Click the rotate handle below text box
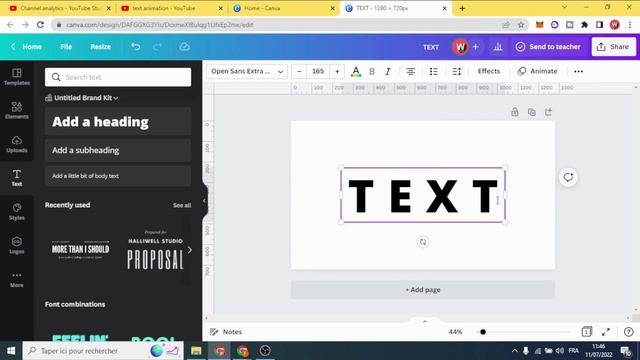Screen dimensions: 640x360 [x=423, y=242]
